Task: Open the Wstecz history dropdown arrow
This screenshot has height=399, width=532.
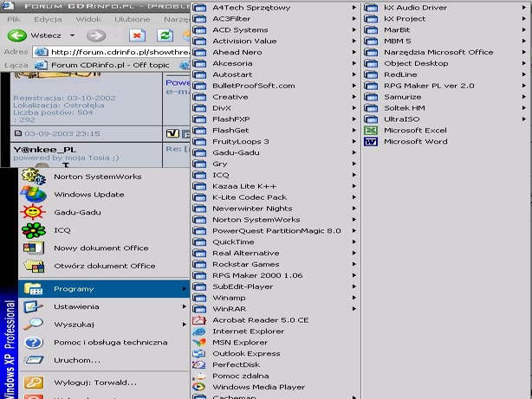Action: tap(72, 35)
